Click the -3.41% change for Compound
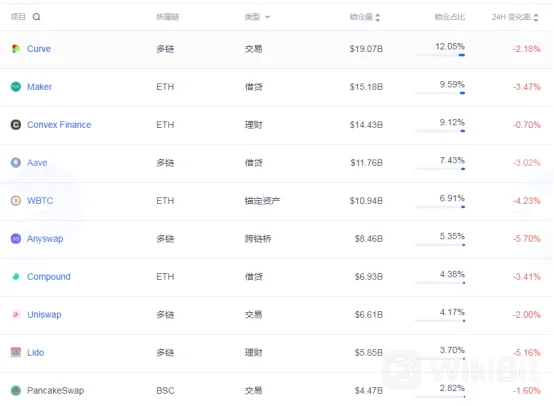Viewport: 554px width, 406px height. tap(526, 277)
